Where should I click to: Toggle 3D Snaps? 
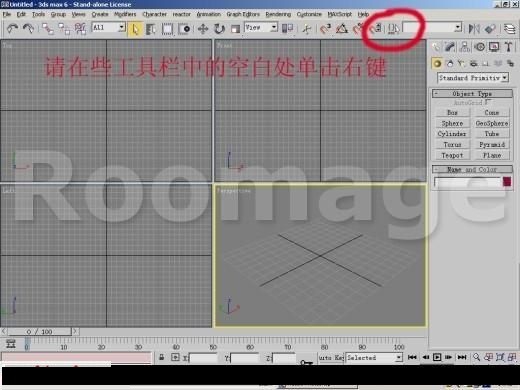click(x=325, y=29)
